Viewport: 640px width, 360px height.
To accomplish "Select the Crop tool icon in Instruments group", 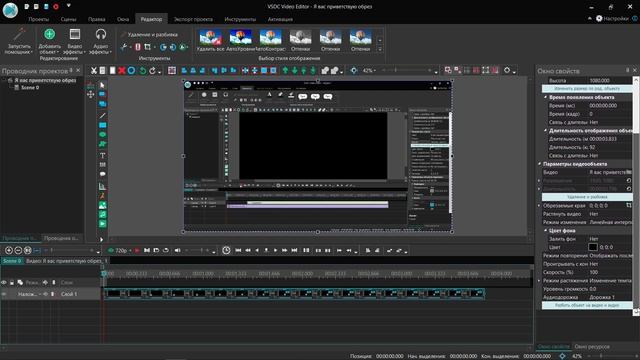I will [x=147, y=47].
